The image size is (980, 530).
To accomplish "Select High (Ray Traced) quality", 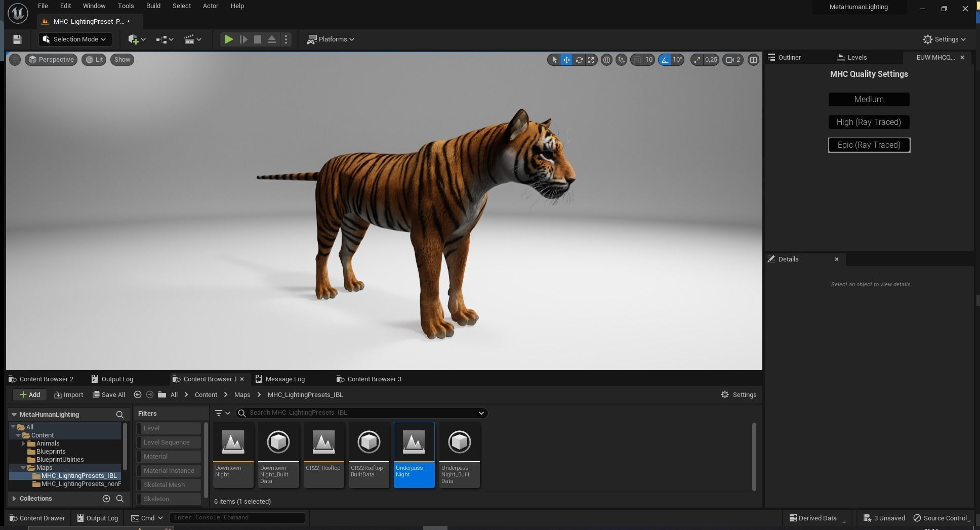I will point(869,122).
